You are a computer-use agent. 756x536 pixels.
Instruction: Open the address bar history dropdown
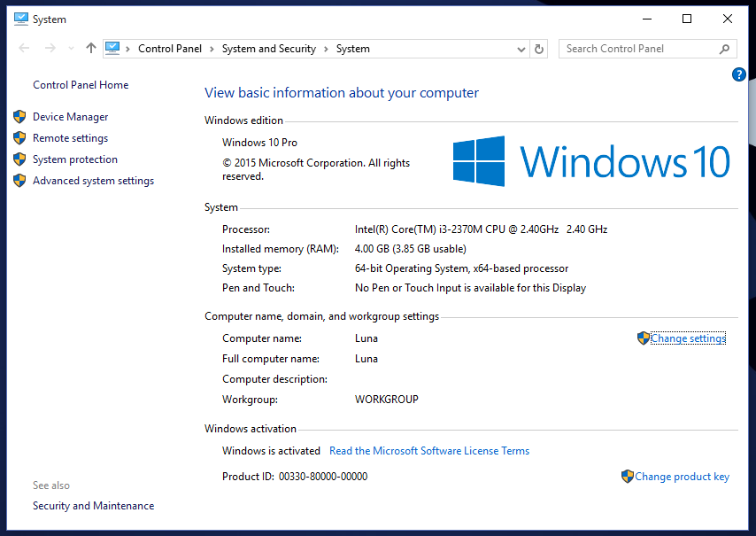[521, 50]
